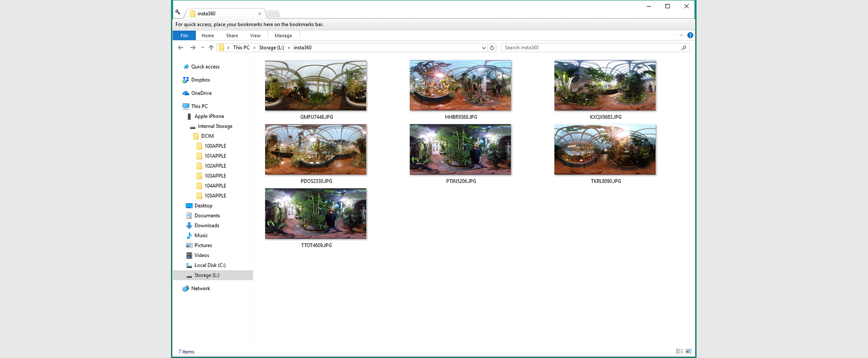The image size is (868, 358).
Task: Go forward with the forward arrow
Action: point(193,48)
